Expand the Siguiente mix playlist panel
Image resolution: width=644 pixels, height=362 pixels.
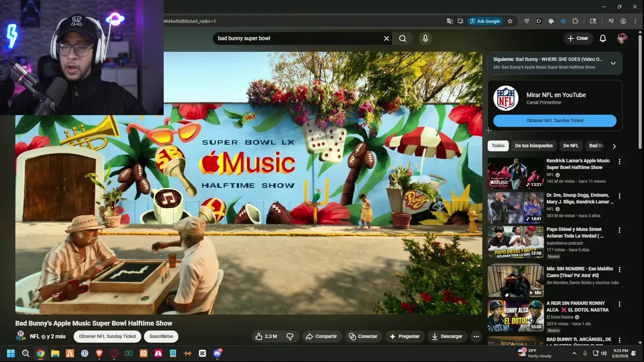(x=613, y=63)
